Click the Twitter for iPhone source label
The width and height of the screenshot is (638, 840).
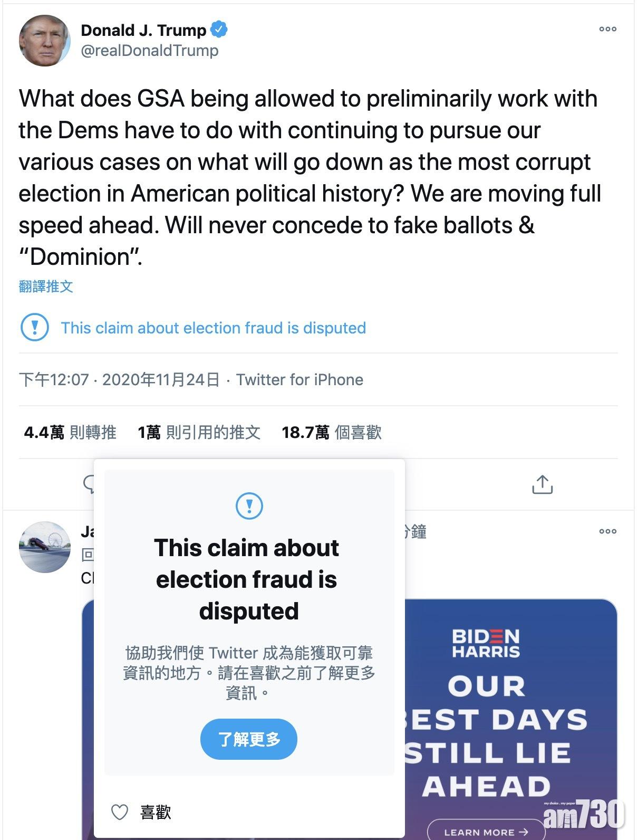coord(299,380)
